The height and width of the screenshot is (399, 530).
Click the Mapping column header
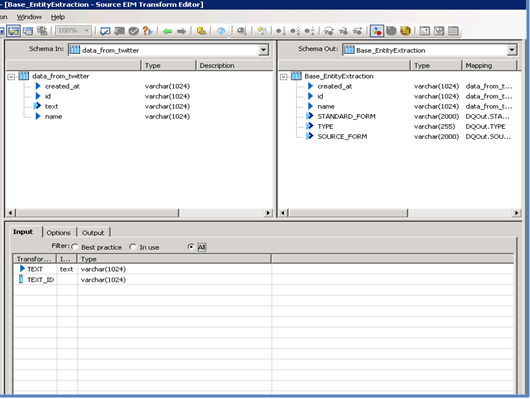[x=489, y=66]
